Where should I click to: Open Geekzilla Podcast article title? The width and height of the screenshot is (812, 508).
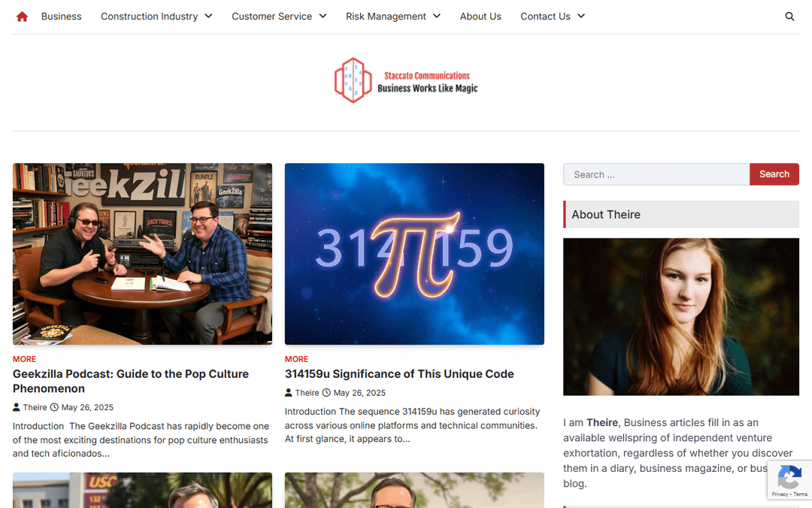point(131,381)
